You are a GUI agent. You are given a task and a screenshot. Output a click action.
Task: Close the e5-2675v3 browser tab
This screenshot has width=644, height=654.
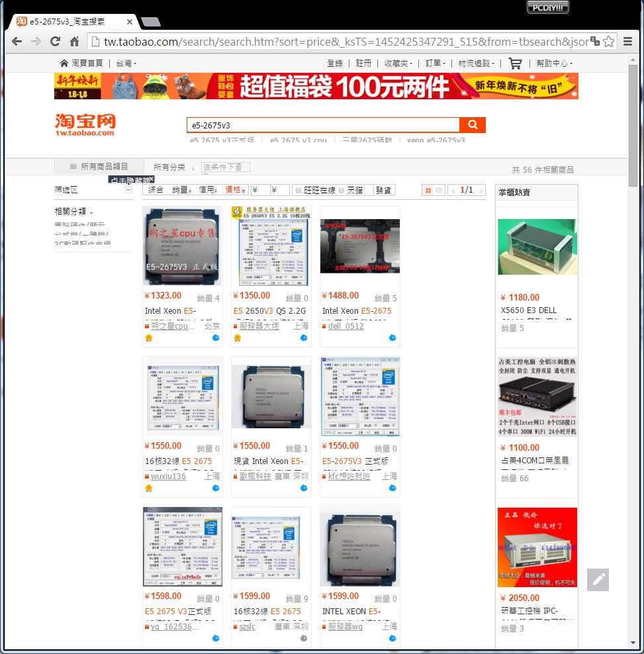(130, 22)
